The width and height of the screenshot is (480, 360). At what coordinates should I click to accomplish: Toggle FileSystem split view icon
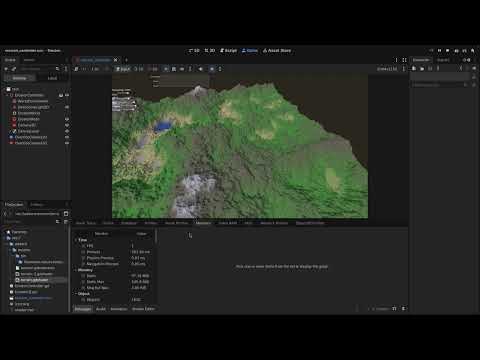(66, 213)
